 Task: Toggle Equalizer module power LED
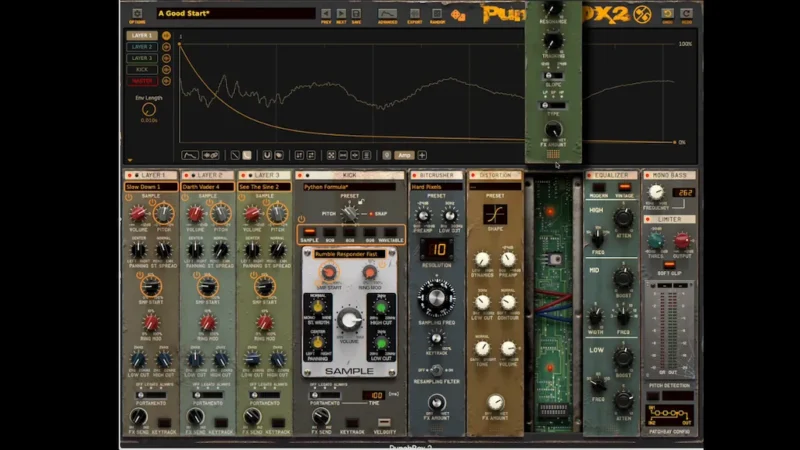pos(589,176)
